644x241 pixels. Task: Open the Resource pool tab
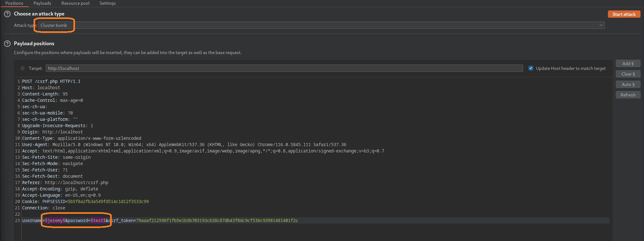click(x=75, y=3)
